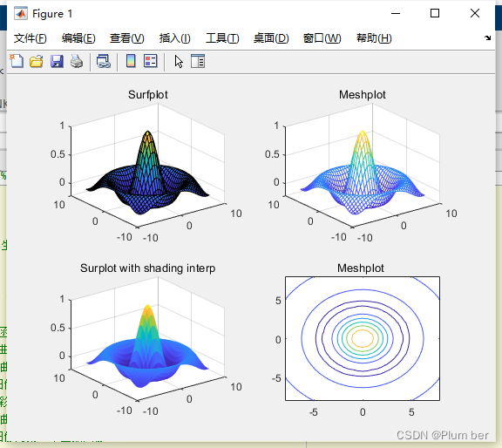The image size is (502, 448).
Task: Open the Property Inspector icon
Action: [x=198, y=61]
